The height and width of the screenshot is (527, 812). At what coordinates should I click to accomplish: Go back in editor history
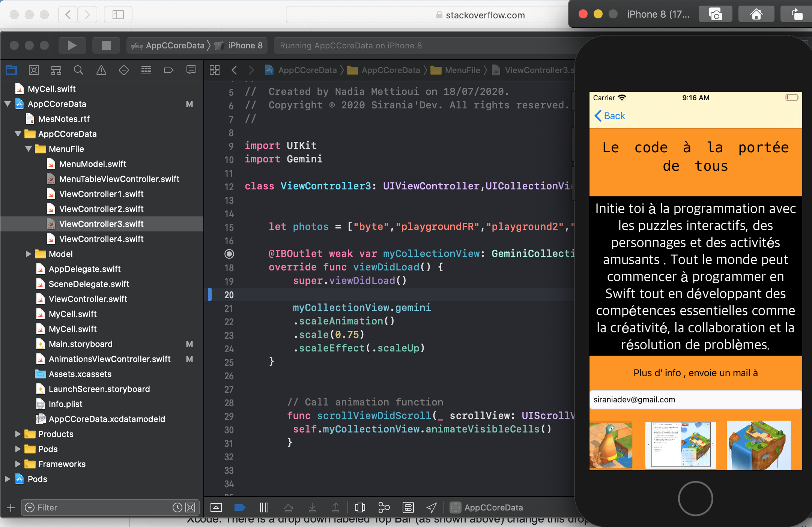pos(234,70)
